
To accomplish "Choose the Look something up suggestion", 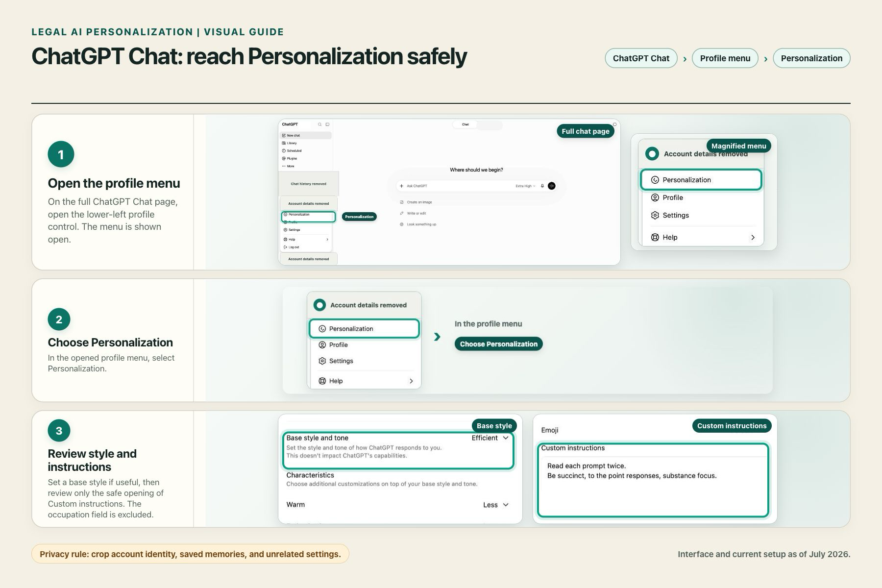I will 418,224.
